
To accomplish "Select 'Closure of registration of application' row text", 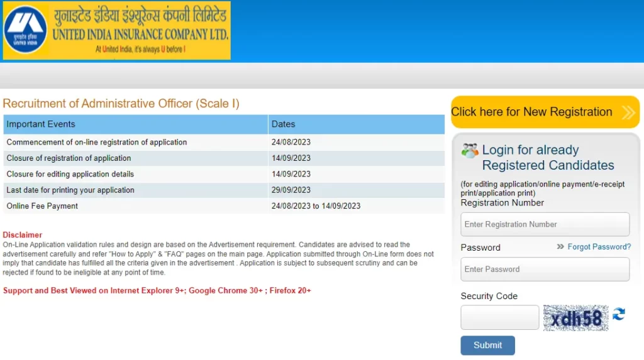I will click(x=69, y=158).
